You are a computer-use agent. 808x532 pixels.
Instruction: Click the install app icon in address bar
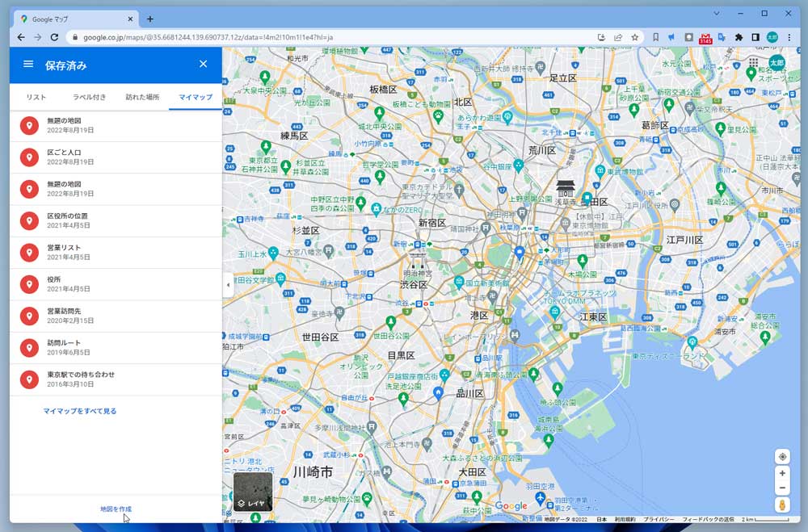click(601, 37)
